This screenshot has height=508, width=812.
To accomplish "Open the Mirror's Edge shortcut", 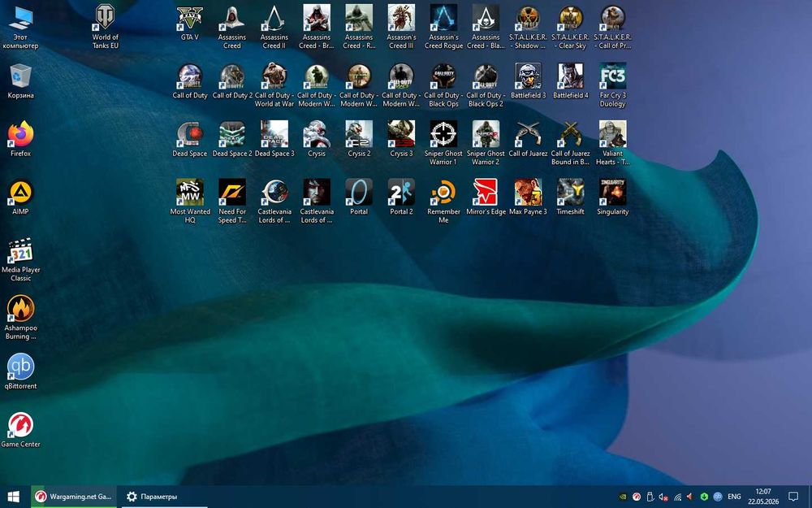I will tap(486, 198).
